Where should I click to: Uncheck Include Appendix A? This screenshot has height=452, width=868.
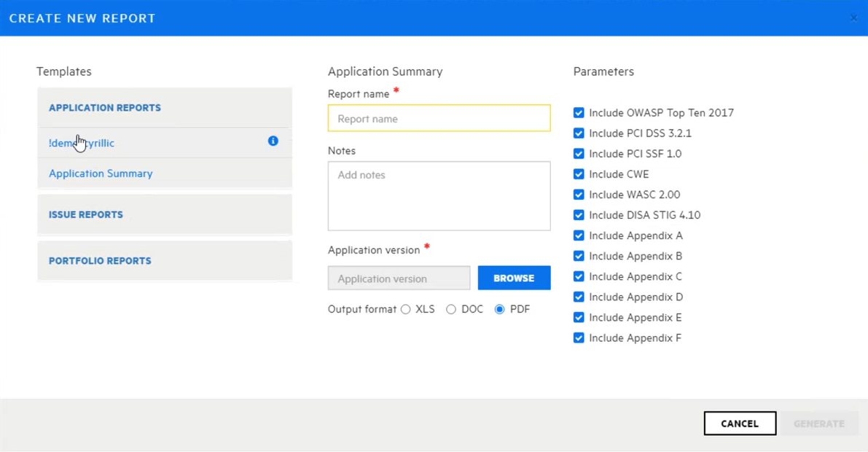579,235
